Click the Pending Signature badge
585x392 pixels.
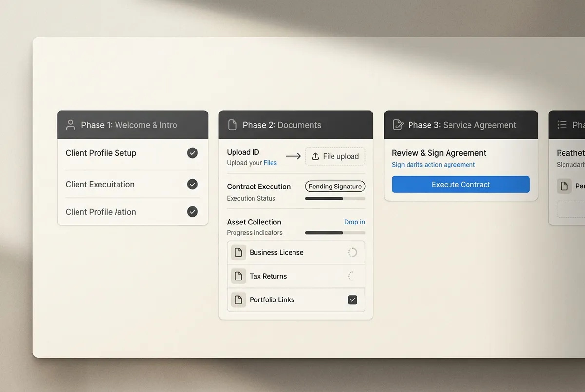coord(335,187)
